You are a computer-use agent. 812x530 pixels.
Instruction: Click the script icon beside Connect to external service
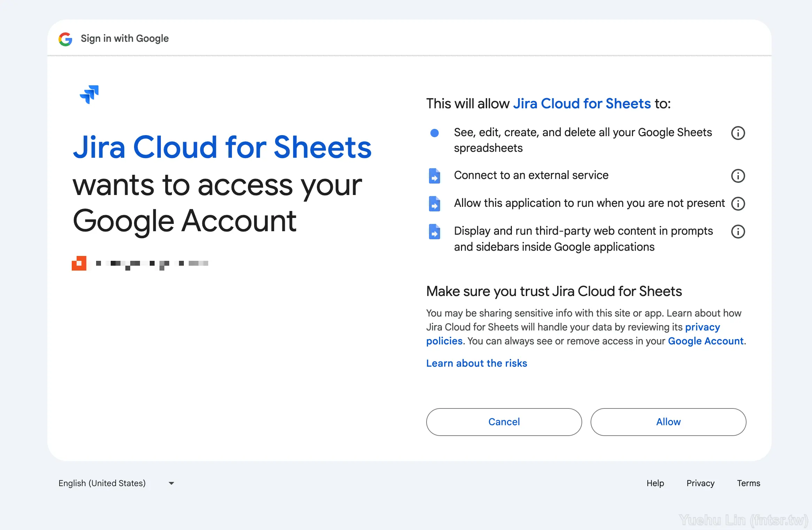point(434,176)
